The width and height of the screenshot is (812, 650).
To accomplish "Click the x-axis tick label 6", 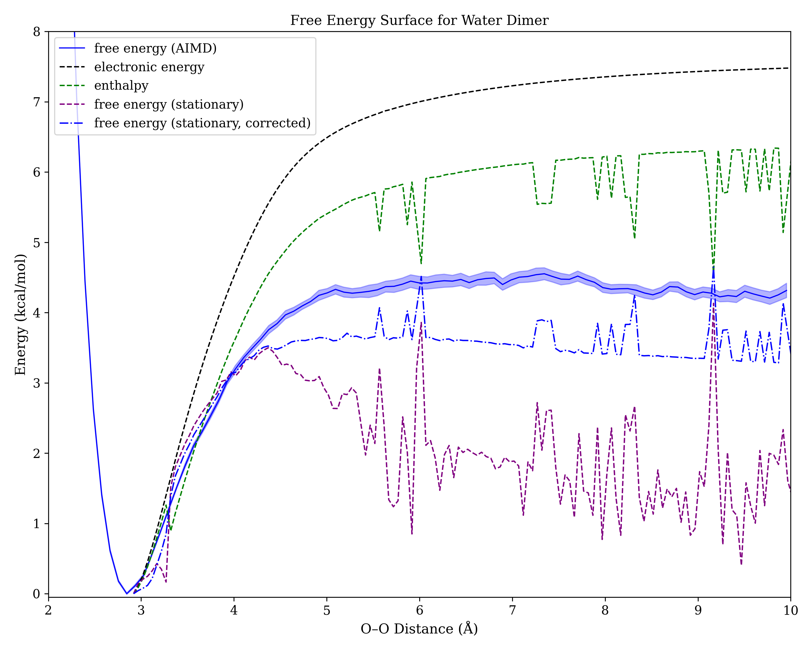I will point(419,610).
